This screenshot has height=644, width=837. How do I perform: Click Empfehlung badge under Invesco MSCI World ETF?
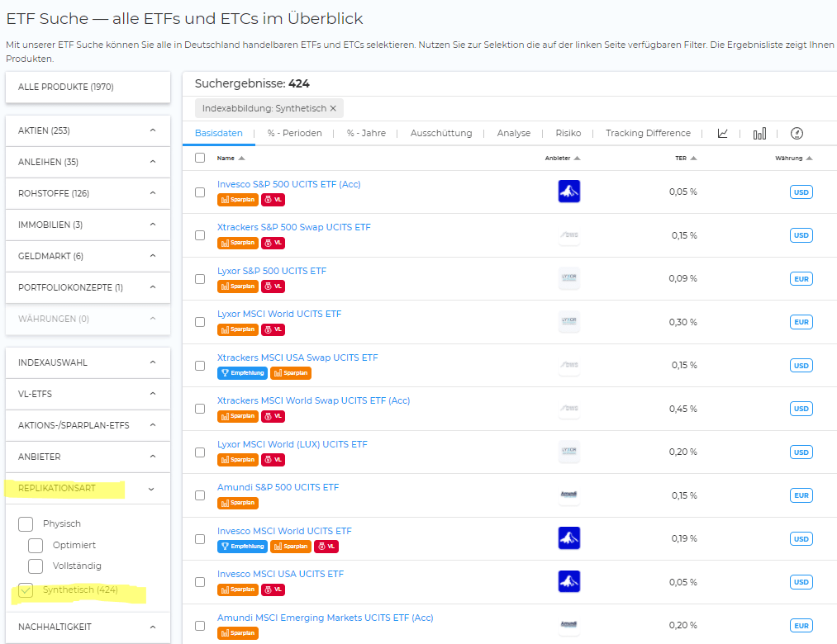(242, 547)
